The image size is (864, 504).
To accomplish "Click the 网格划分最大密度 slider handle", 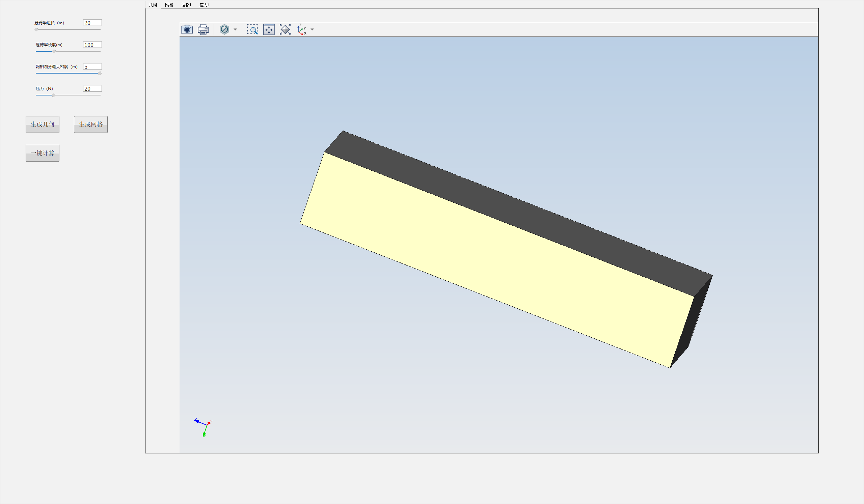I will (x=100, y=73).
